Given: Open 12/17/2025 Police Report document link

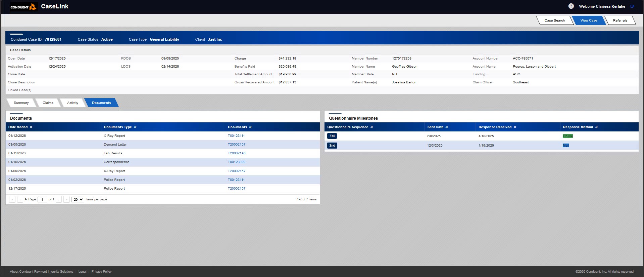Looking at the screenshot, I should click(x=237, y=189).
